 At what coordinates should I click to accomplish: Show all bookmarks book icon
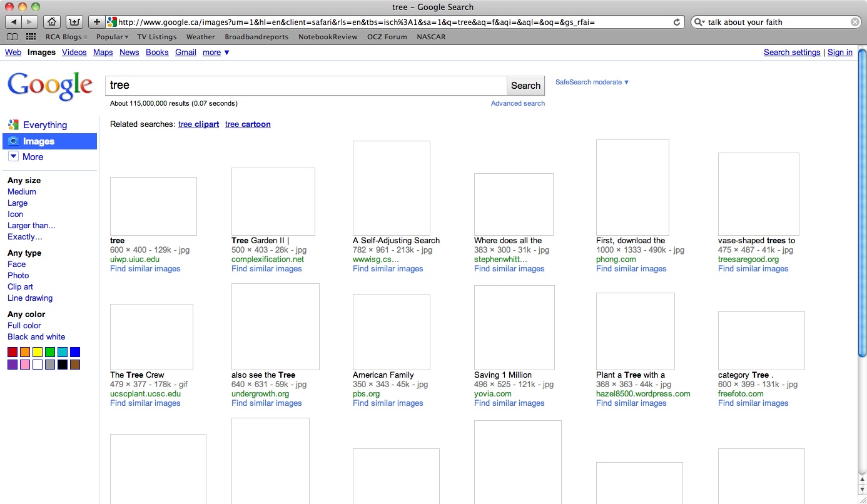tap(12, 37)
